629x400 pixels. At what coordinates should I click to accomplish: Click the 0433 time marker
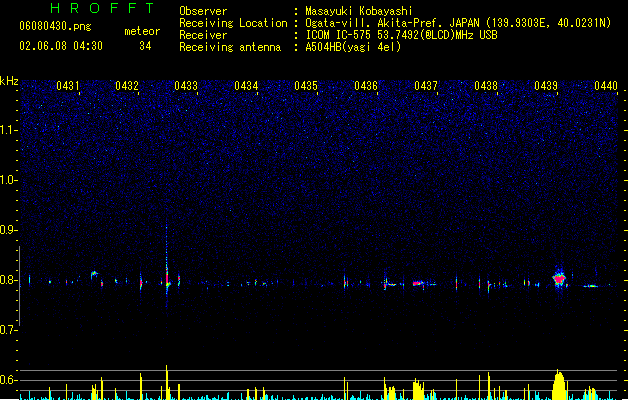pyautogui.click(x=186, y=86)
